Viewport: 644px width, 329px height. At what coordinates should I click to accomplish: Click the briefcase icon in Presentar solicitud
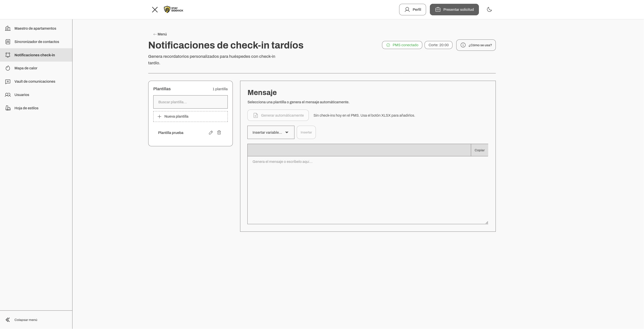[438, 10]
